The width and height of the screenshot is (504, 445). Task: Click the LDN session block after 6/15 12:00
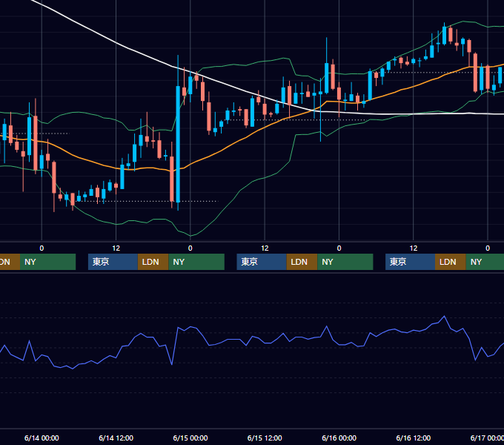point(302,262)
